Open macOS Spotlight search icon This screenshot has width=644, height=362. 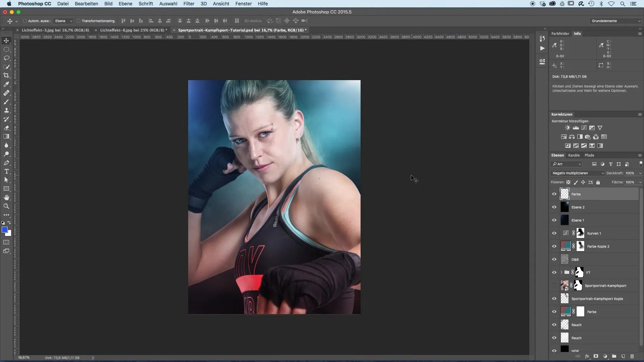point(623,4)
